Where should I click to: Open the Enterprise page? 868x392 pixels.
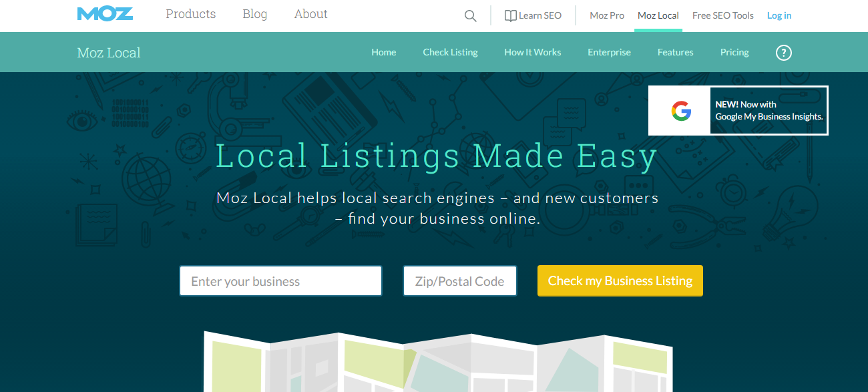(609, 52)
